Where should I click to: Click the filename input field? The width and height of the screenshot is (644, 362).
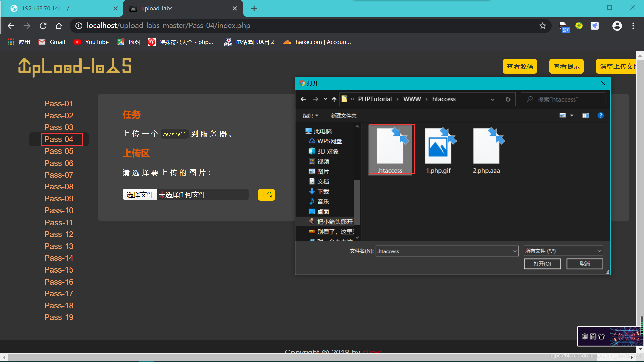[444, 251]
